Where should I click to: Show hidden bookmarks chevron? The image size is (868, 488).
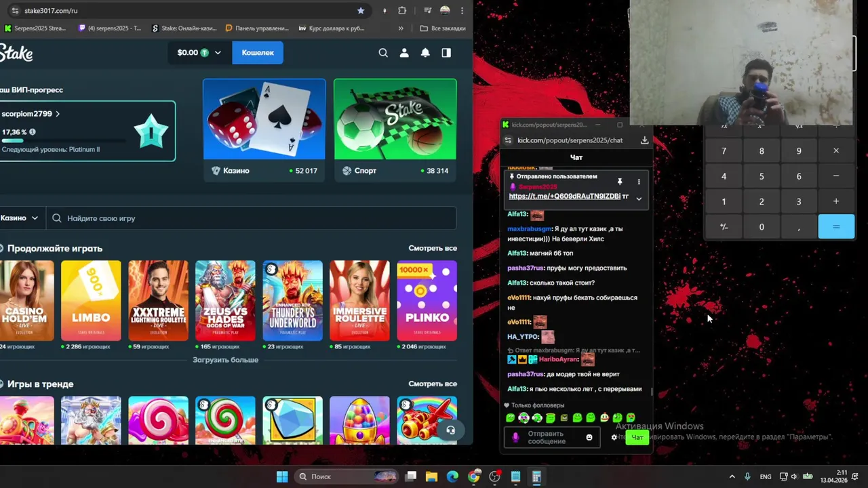(x=401, y=28)
